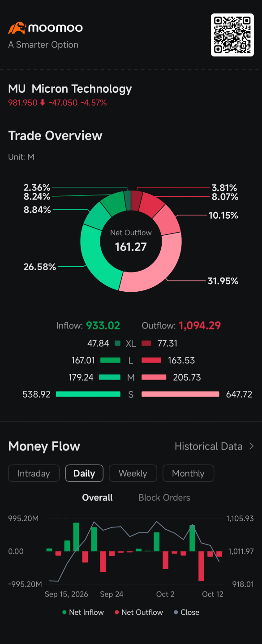Screen dimensions: 262x644
Task: Click the M outflow value 205.73
Action: pyautogui.click(x=187, y=377)
